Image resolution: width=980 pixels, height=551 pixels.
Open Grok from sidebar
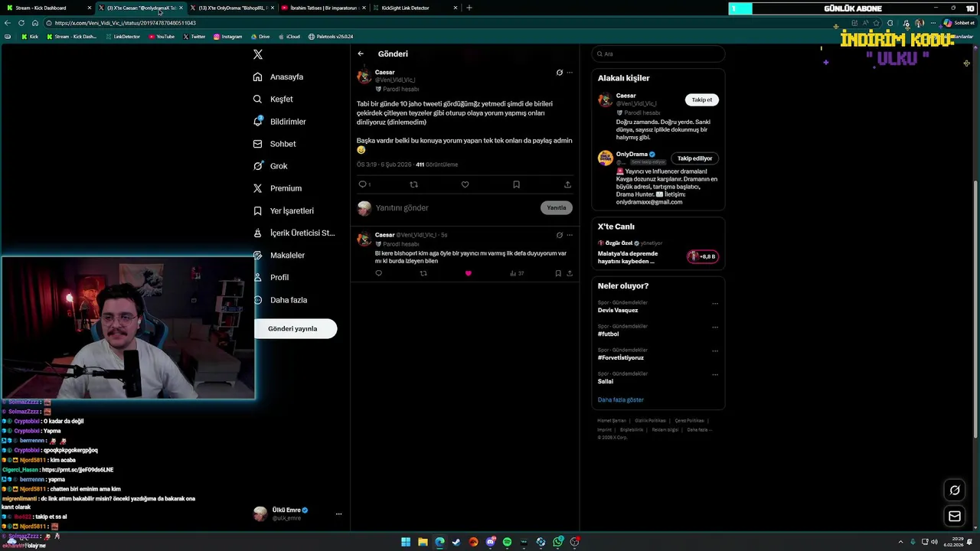pos(271,166)
